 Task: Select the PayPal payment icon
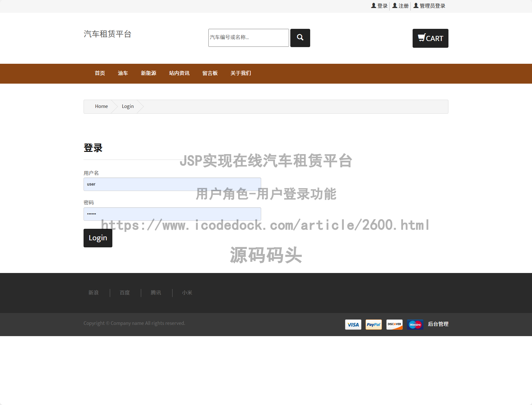[x=374, y=325]
